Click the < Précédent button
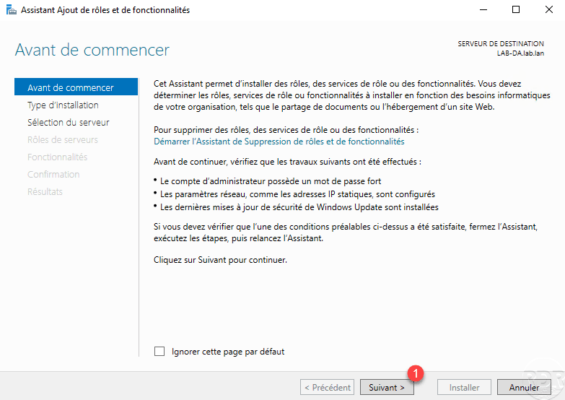The width and height of the screenshot is (565, 400). 327,387
